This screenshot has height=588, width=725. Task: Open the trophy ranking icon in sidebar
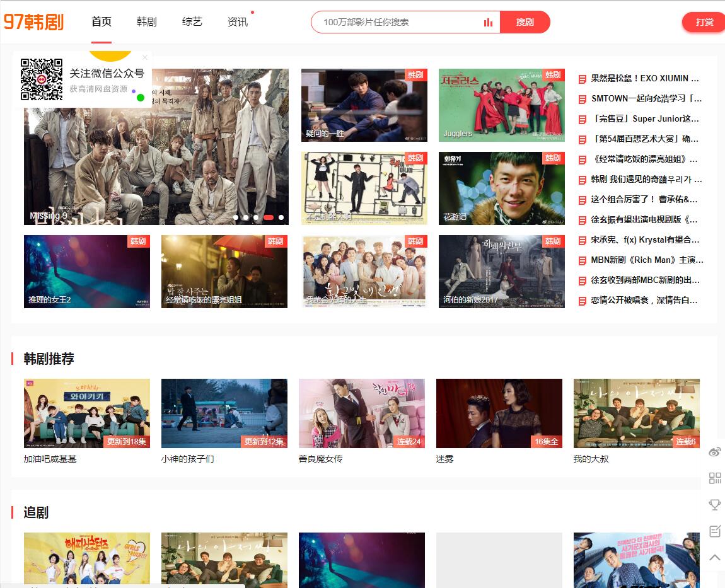(715, 504)
